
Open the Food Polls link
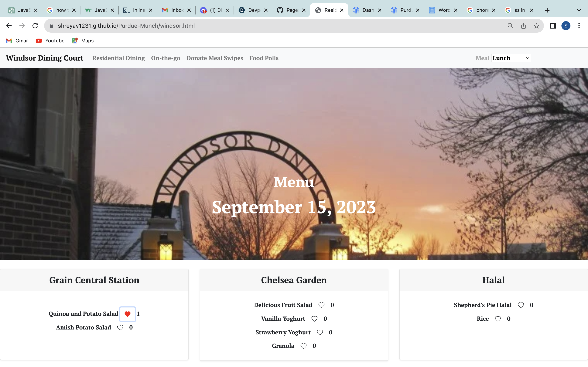tap(264, 58)
